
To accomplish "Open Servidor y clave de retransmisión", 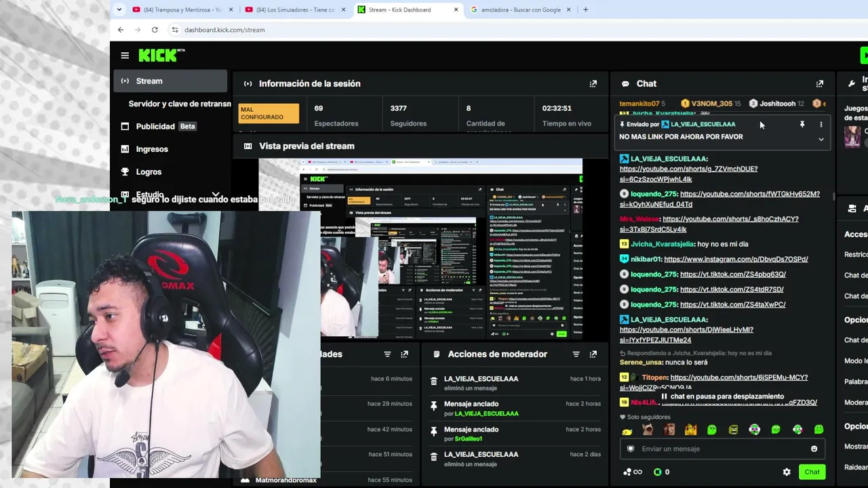I will pos(180,104).
